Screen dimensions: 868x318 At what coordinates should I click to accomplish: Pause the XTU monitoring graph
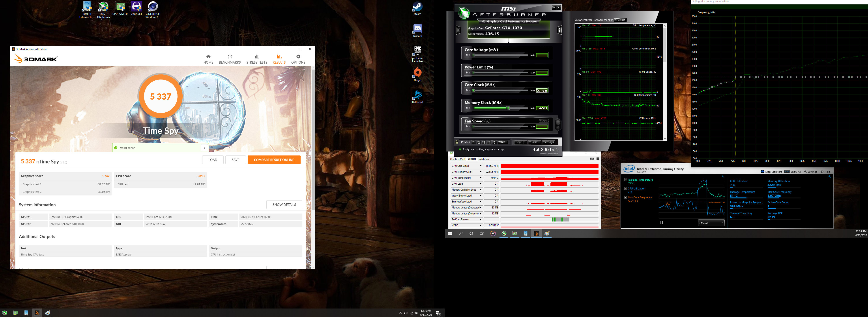point(661,222)
